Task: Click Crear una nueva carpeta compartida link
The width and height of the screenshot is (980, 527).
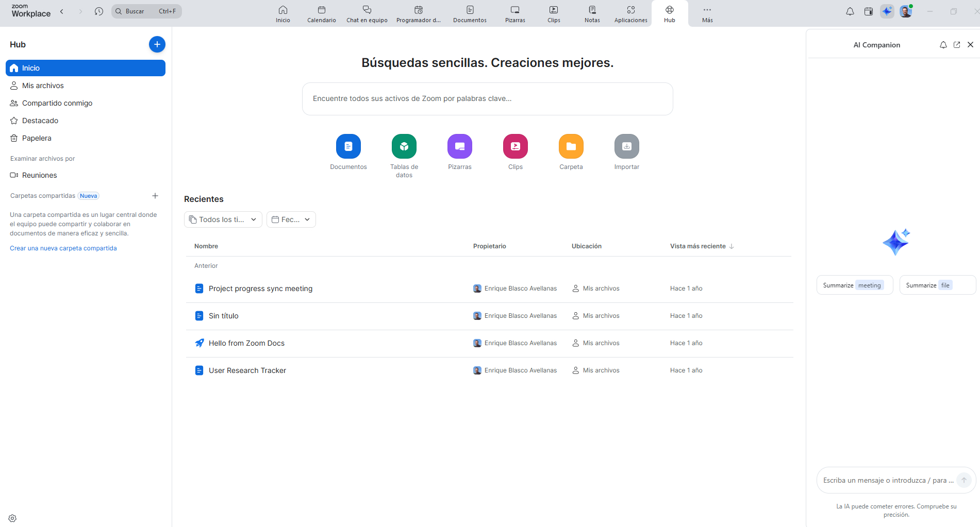Action: click(63, 248)
